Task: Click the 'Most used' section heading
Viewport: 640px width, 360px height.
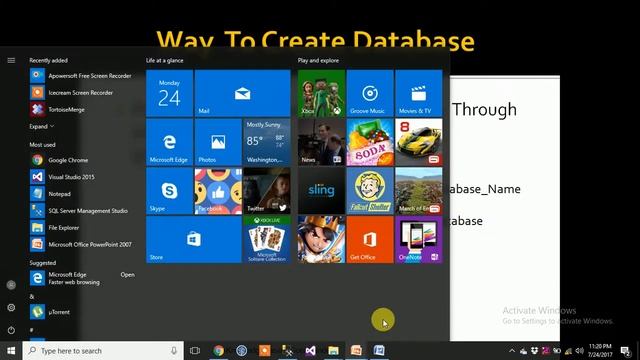Action: (42, 145)
